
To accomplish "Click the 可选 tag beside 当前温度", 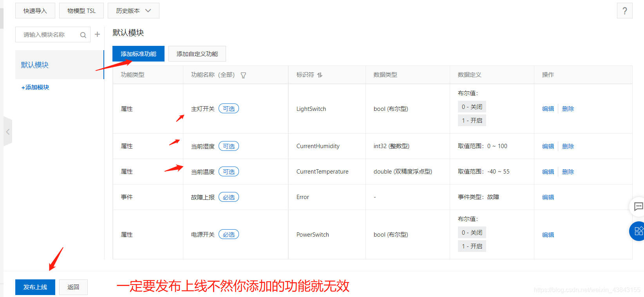I will 229,172.
